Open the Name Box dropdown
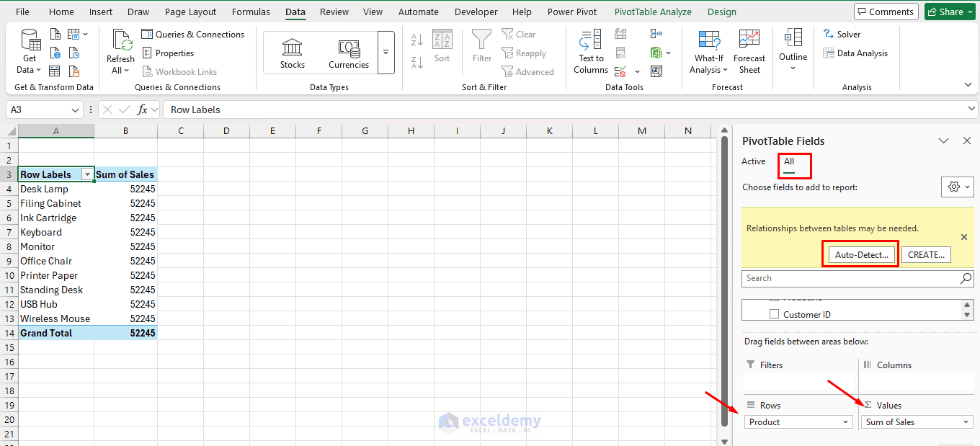The image size is (980, 446). (x=76, y=110)
